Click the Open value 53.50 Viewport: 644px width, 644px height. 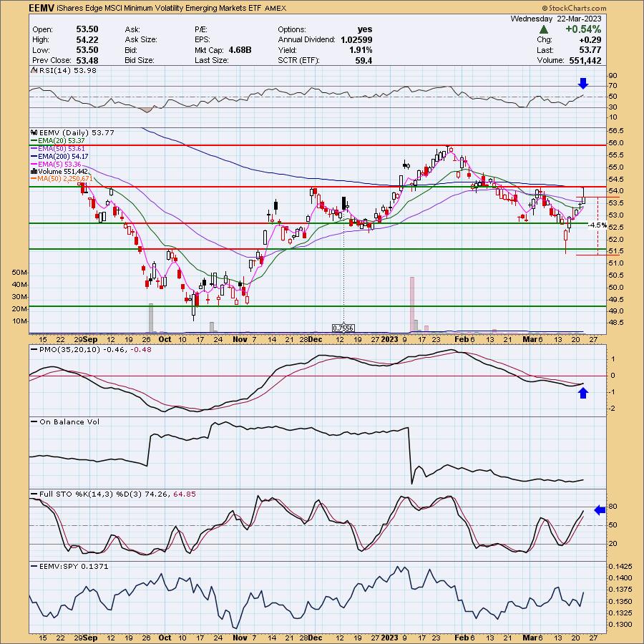point(87,29)
